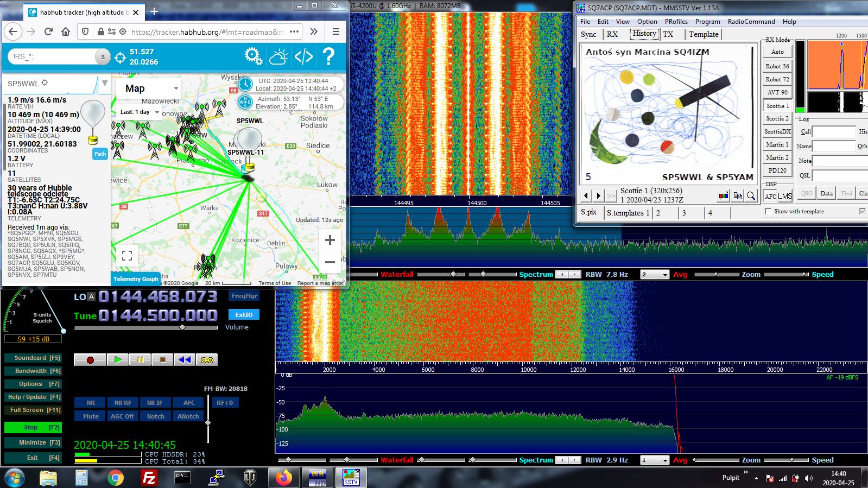Show the next image in MMSSTV History
This screenshot has width=868, height=488.
click(598, 195)
